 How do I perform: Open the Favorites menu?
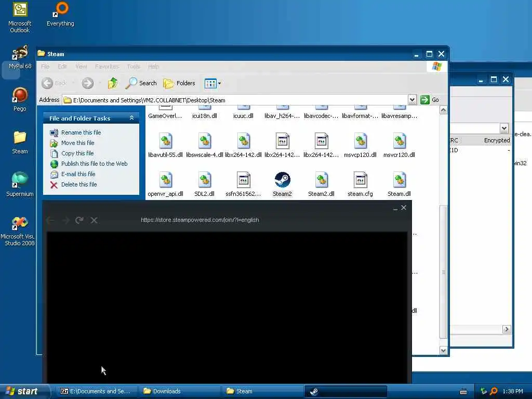point(107,66)
